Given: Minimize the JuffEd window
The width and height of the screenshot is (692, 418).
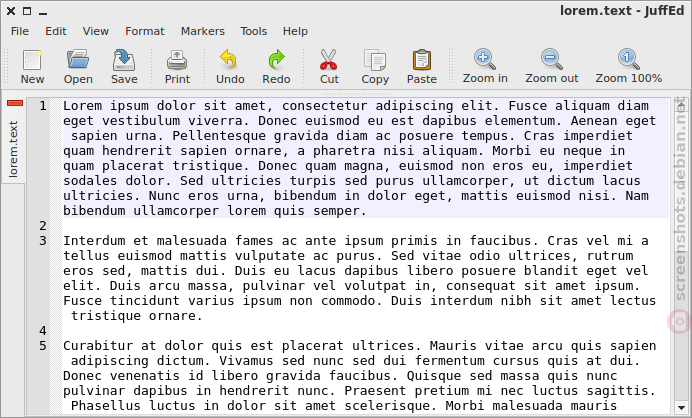Looking at the screenshot, I should [x=43, y=12].
